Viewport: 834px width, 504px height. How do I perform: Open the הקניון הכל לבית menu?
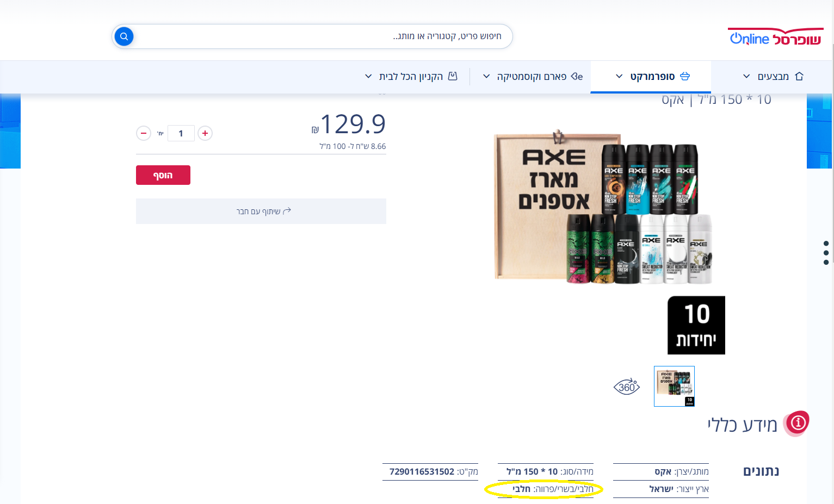click(x=411, y=76)
